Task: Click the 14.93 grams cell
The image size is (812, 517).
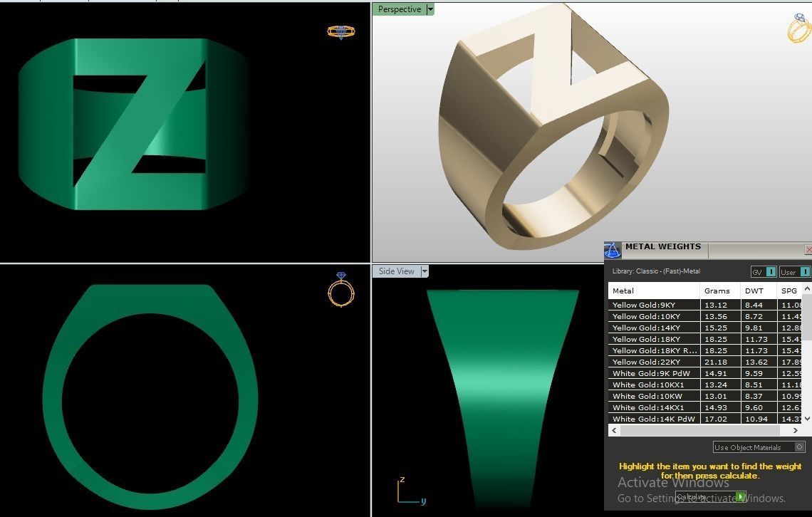Action: pos(720,407)
